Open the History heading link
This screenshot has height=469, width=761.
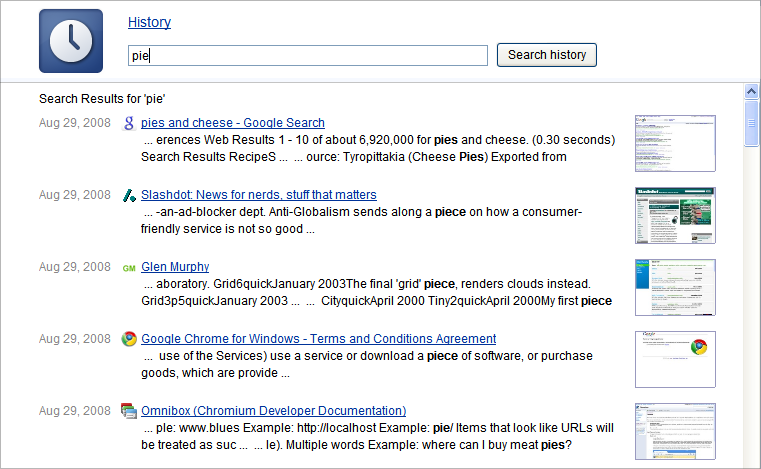click(x=149, y=22)
